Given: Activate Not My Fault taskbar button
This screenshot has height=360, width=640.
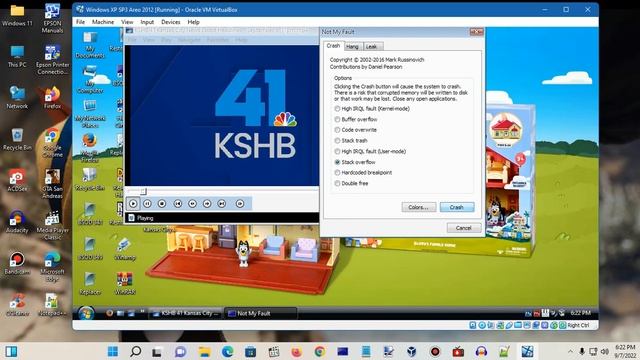Looking at the screenshot, I should click(260, 313).
